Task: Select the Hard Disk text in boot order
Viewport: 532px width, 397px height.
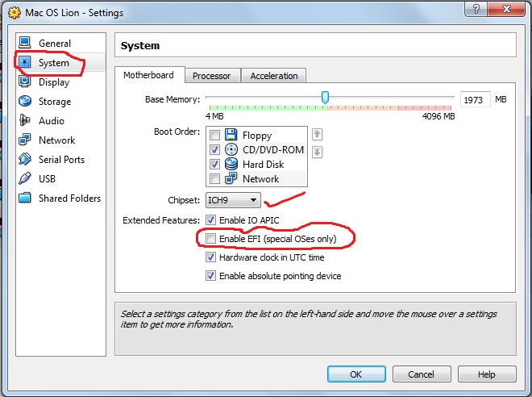Action: tap(264, 165)
